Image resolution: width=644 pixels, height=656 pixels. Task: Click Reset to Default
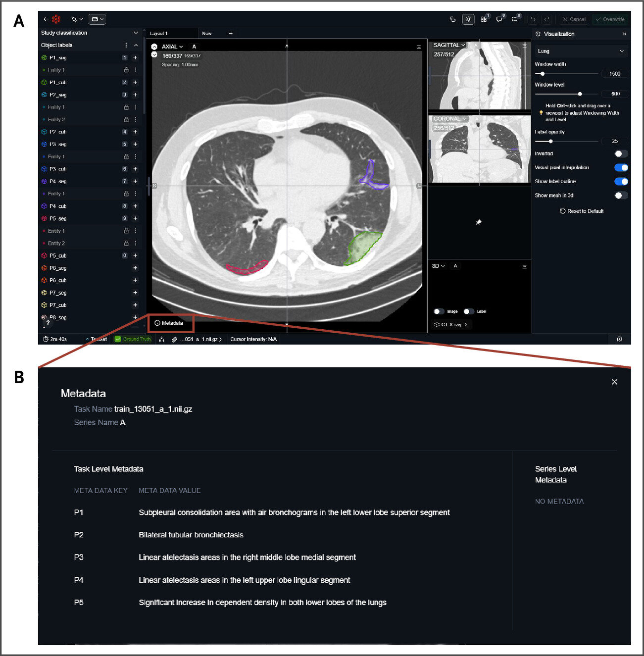click(x=582, y=211)
